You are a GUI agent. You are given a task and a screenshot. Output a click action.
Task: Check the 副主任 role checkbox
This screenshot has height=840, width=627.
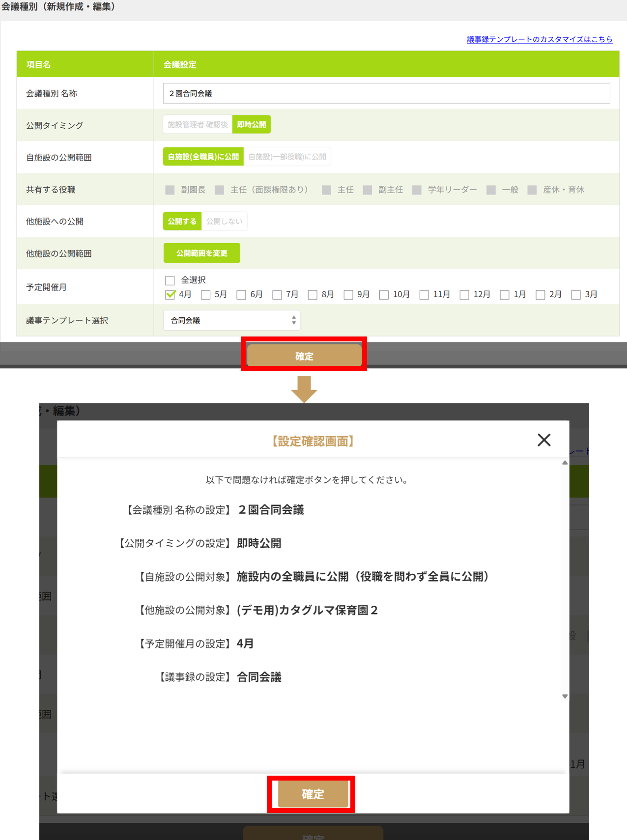click(368, 190)
